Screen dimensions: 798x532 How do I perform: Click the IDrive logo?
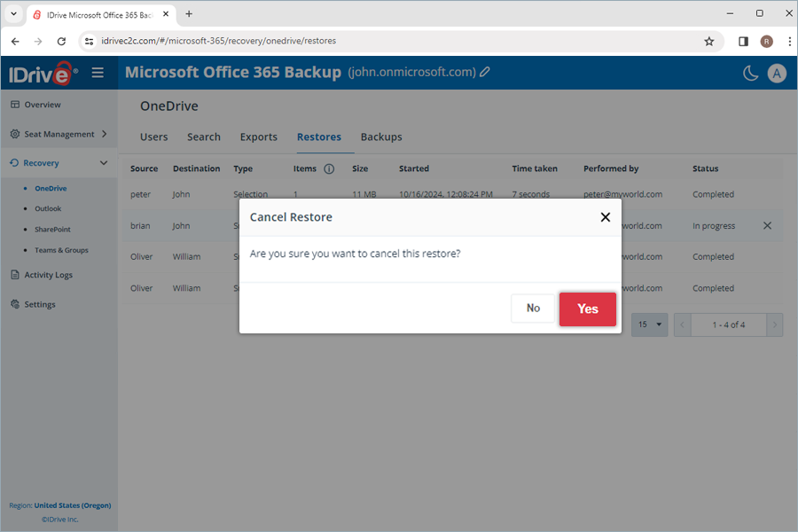(41, 73)
